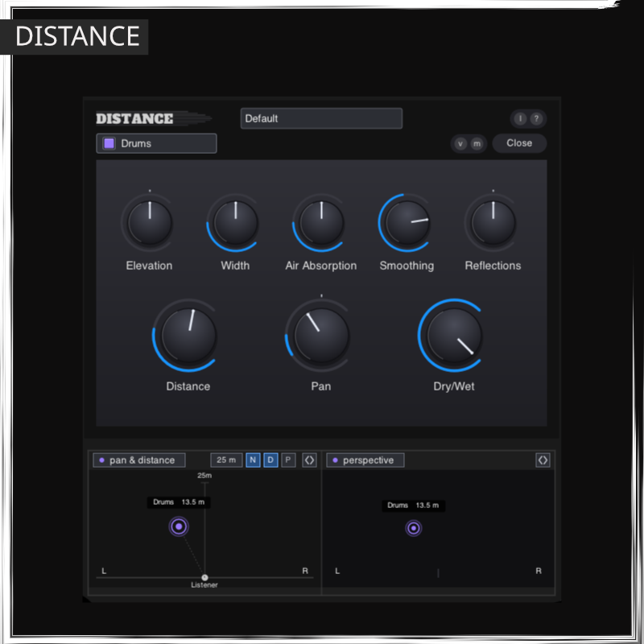Click the Elevation knob
This screenshot has width=644, height=644.
coord(150,223)
